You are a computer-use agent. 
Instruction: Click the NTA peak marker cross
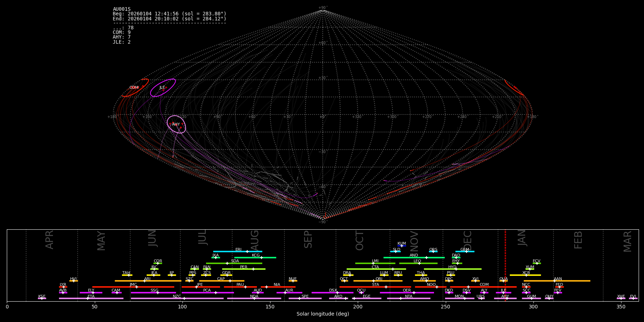(x=401, y=298)
